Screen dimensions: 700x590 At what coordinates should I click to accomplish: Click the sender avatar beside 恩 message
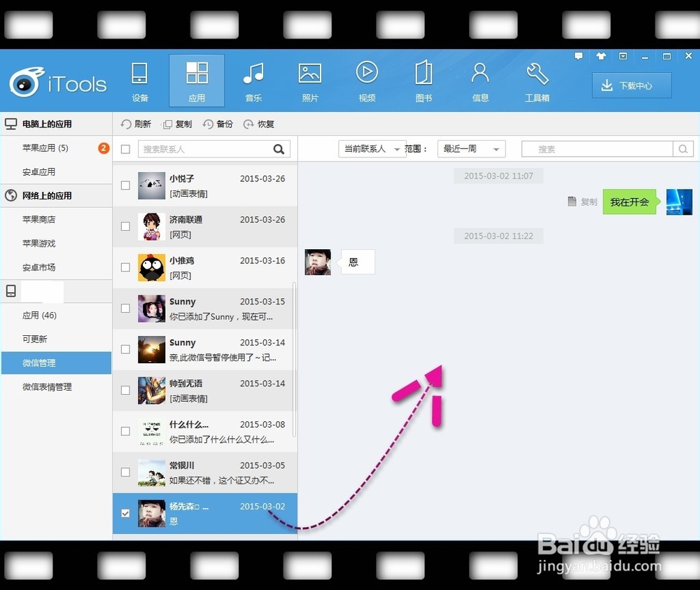[x=318, y=262]
